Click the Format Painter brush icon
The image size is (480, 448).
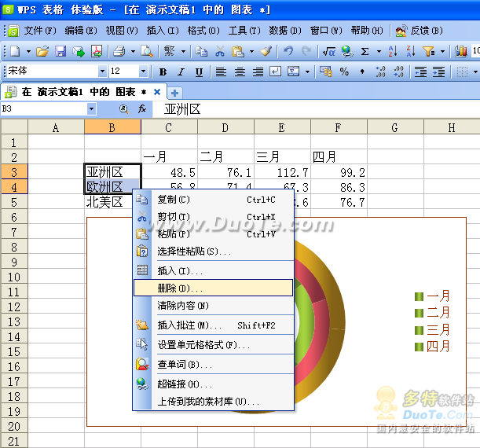tap(266, 51)
